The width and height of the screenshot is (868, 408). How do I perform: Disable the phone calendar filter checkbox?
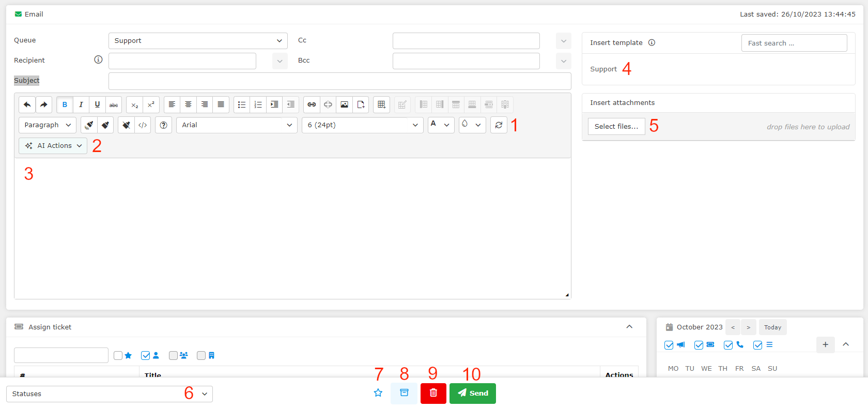tap(729, 345)
